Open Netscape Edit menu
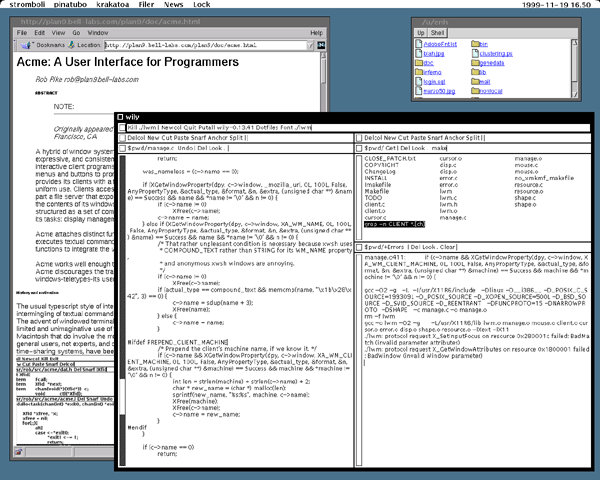This screenshot has width=600, height=480. 39,33
